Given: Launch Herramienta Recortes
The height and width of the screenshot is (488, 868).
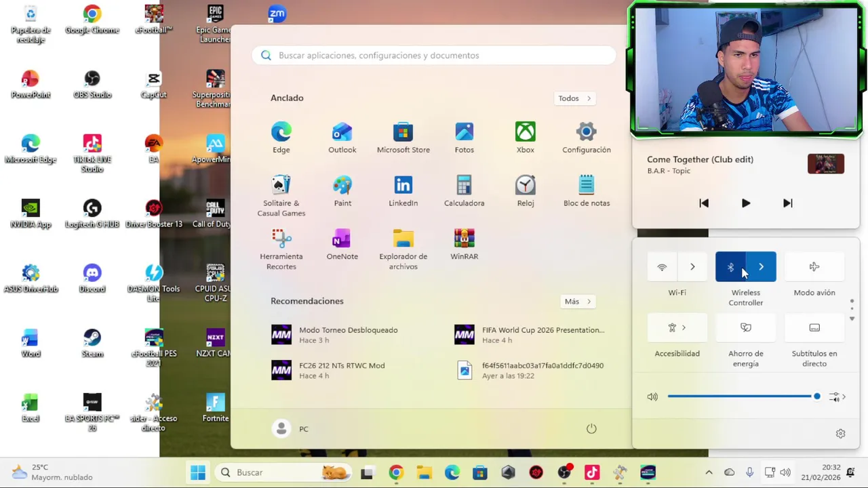Looking at the screenshot, I should coord(281,249).
